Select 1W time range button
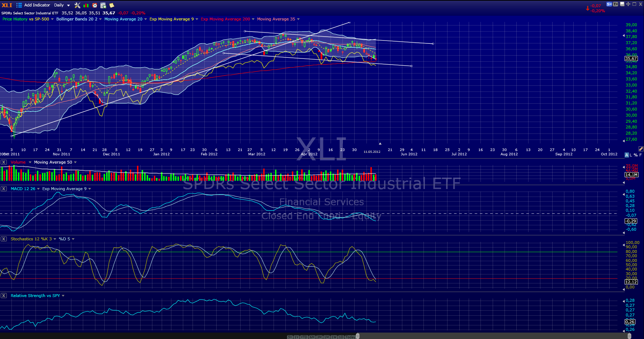 point(334,337)
